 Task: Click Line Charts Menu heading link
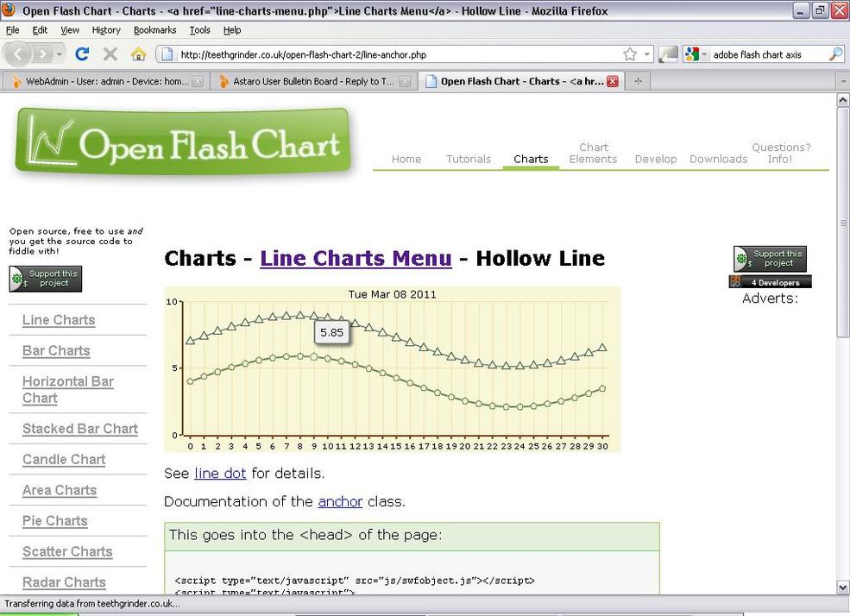pos(356,259)
